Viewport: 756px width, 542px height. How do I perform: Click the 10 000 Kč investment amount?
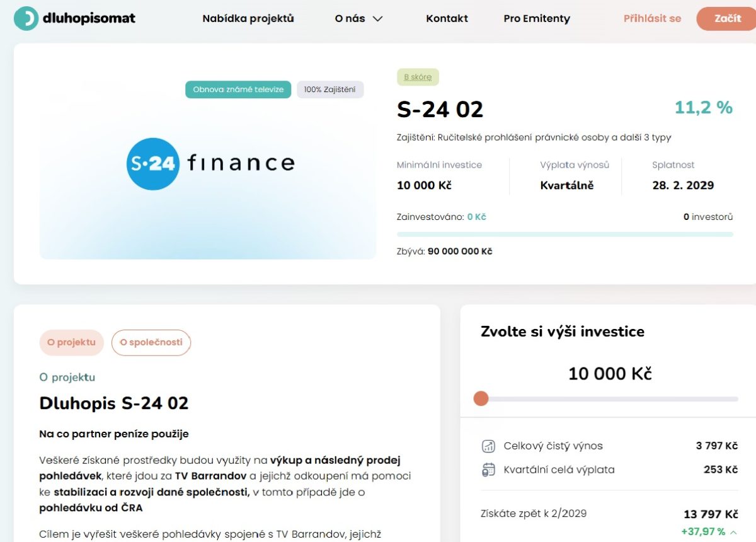pyautogui.click(x=610, y=374)
